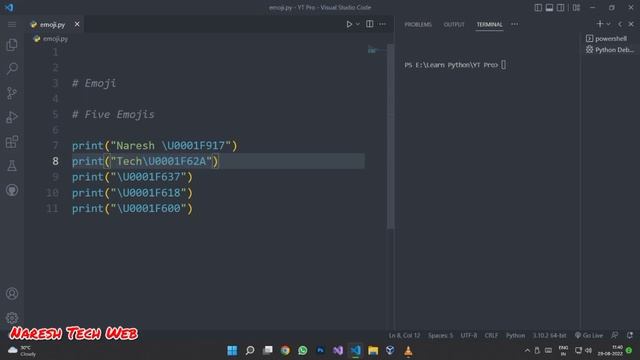Focus the terminal prompt input
Image resolution: width=640 pixels, height=360 pixels.
pos(504,65)
